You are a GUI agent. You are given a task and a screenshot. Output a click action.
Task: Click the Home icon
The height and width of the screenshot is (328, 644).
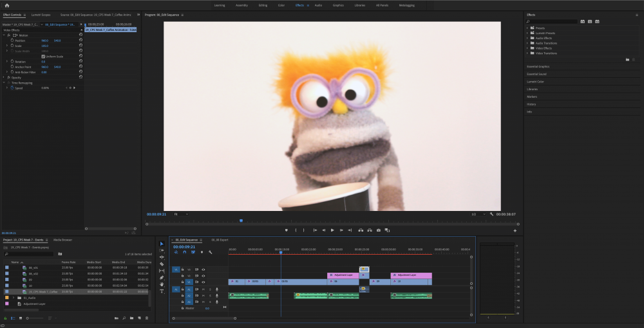(x=7, y=5)
